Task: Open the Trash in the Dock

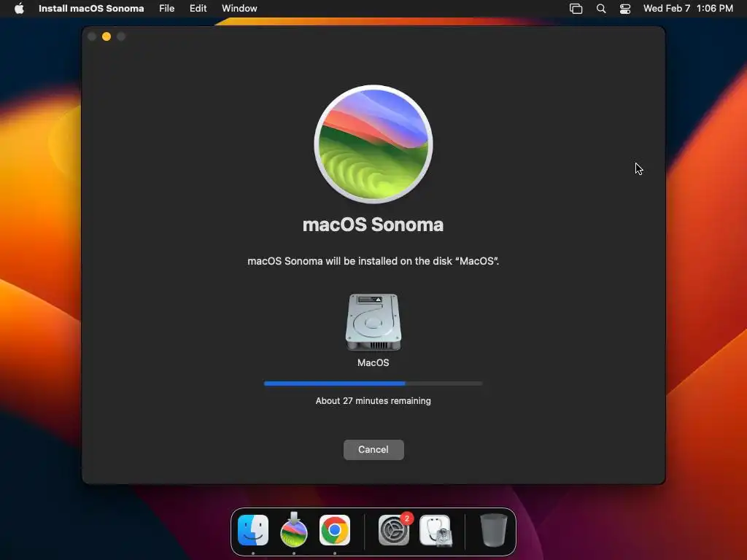Action: (x=493, y=530)
